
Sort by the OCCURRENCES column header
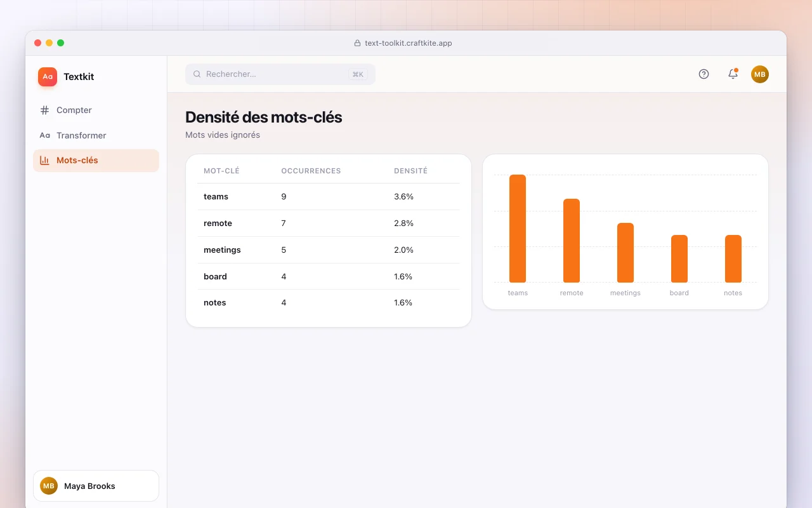point(311,171)
